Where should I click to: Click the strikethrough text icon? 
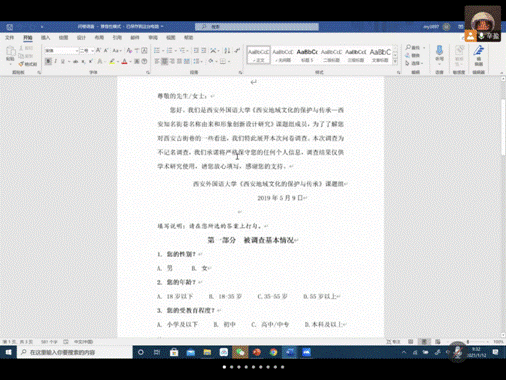tap(76, 61)
